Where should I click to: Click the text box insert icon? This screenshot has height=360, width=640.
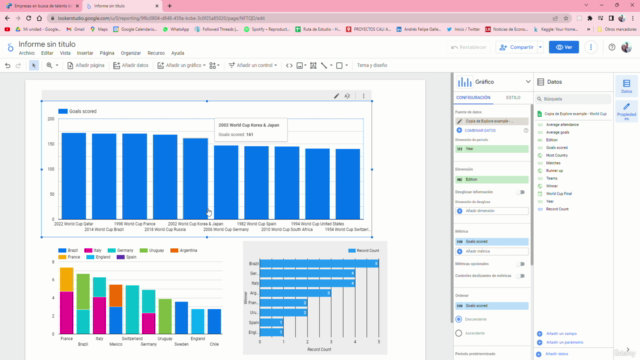pos(313,65)
